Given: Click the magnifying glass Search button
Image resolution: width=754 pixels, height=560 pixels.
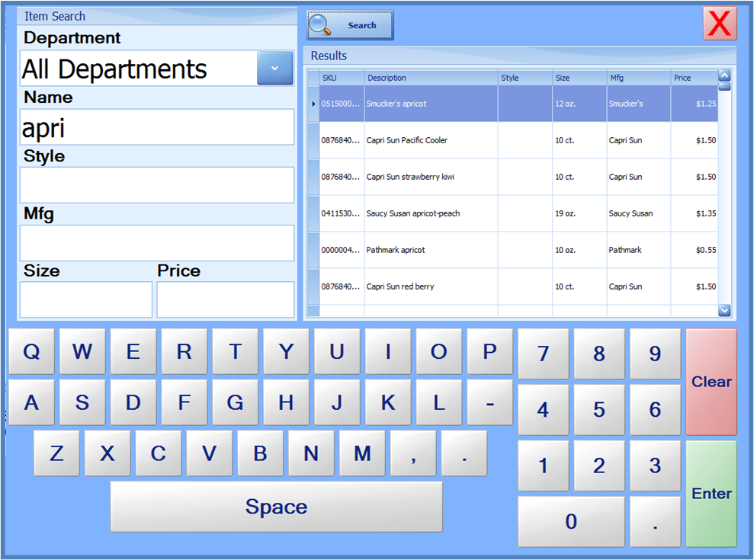Looking at the screenshot, I should tap(350, 25).
